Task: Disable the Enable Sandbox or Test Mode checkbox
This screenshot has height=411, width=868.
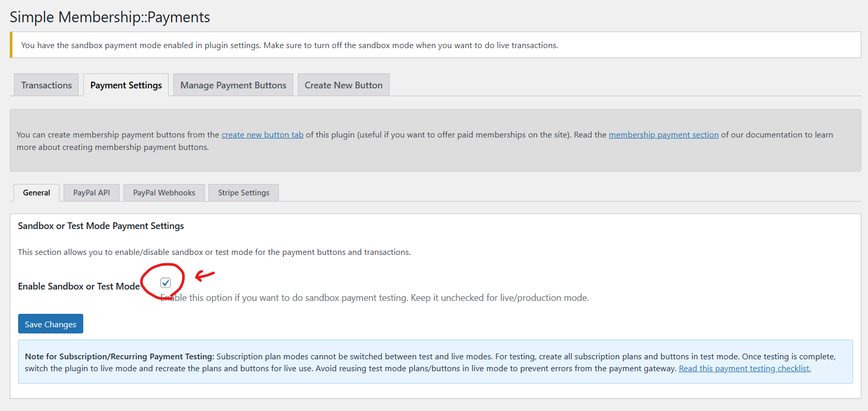Action: pyautogui.click(x=166, y=283)
